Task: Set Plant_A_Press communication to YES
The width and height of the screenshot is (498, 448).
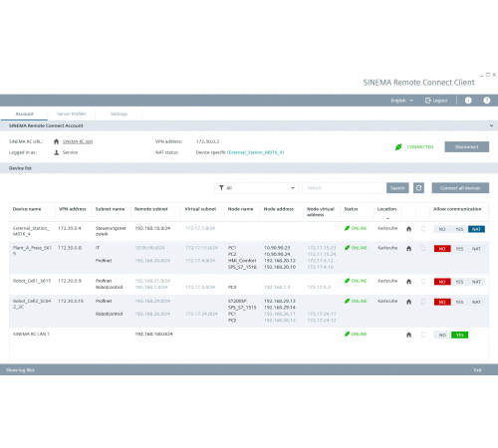Action: click(459, 249)
